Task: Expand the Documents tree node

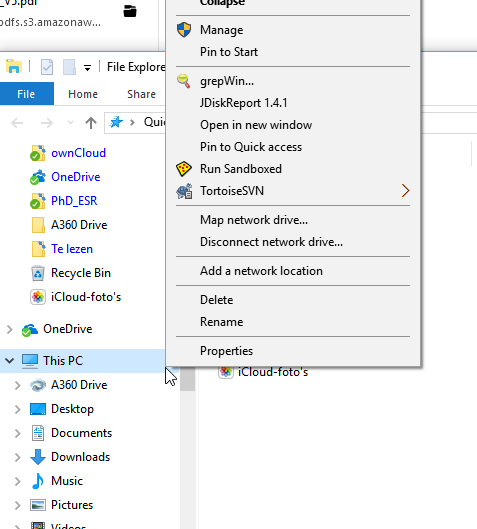Action: [x=18, y=433]
